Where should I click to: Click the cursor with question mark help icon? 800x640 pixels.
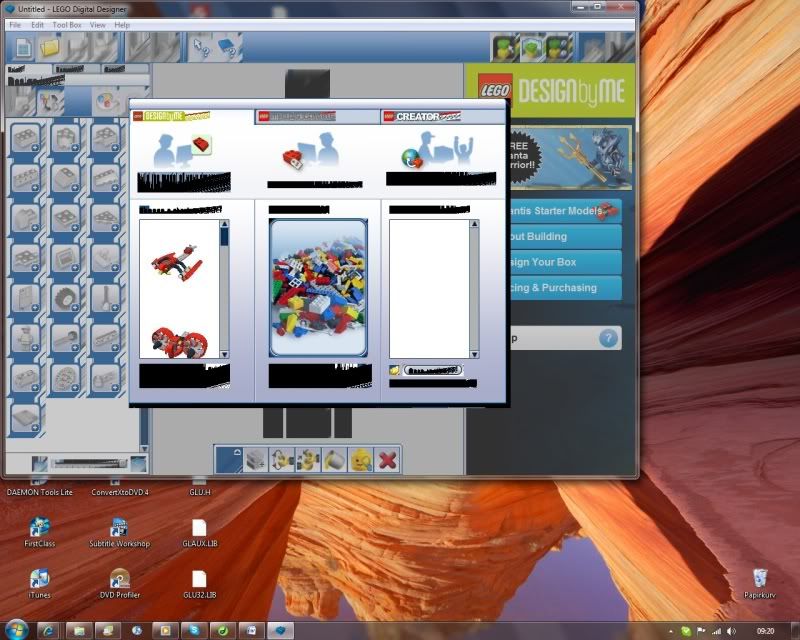tap(201, 47)
